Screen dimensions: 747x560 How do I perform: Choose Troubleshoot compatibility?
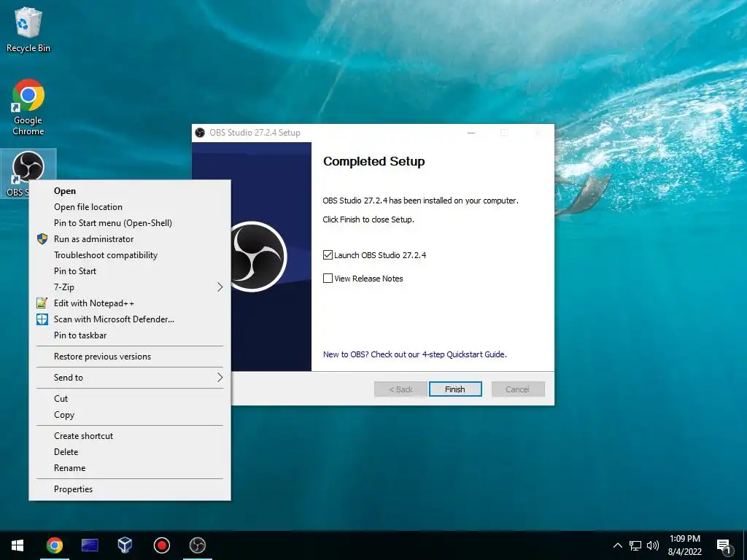pyautogui.click(x=130, y=255)
